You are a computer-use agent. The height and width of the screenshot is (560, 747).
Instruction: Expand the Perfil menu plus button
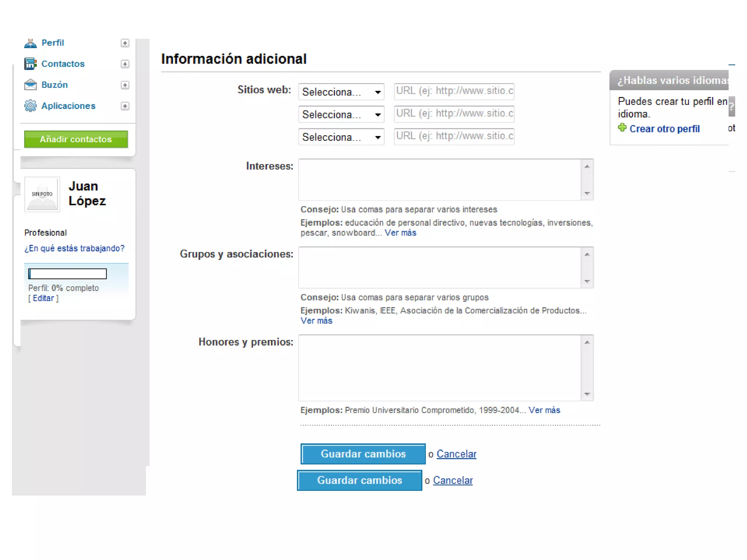125,43
